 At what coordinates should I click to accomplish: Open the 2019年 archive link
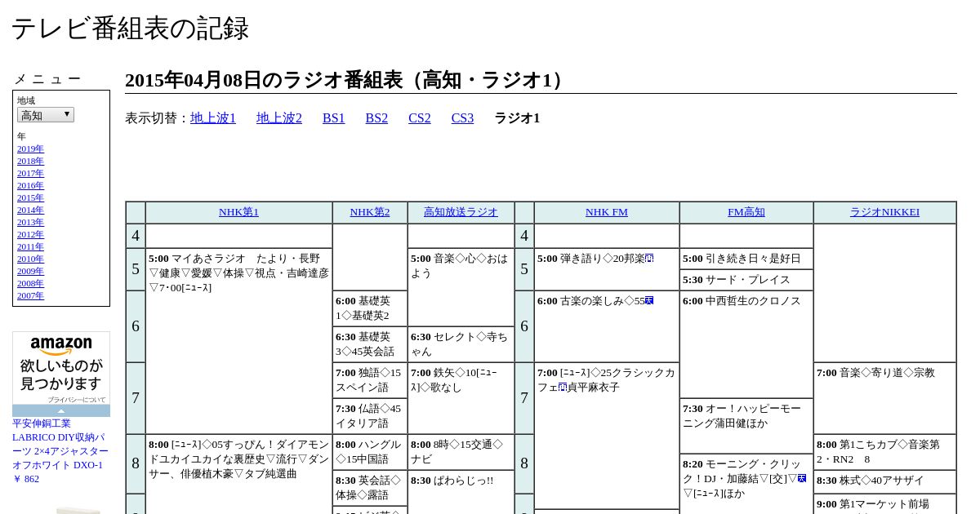(30, 149)
